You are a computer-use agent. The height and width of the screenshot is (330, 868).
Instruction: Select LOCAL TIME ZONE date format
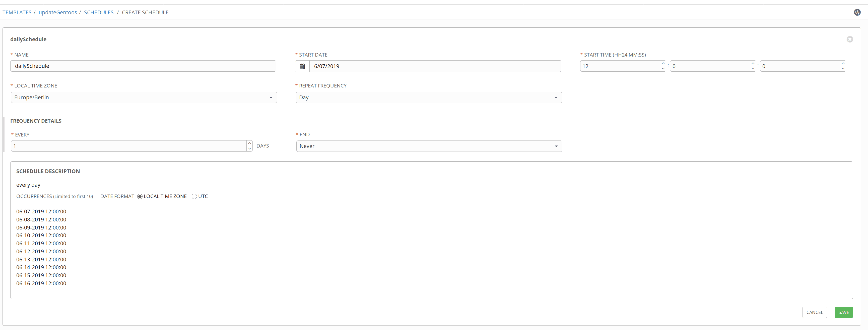tap(140, 196)
